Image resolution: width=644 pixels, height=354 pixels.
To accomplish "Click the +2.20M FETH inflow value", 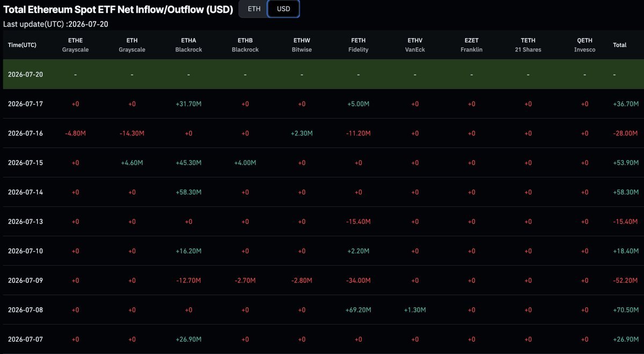I will pos(358,251).
